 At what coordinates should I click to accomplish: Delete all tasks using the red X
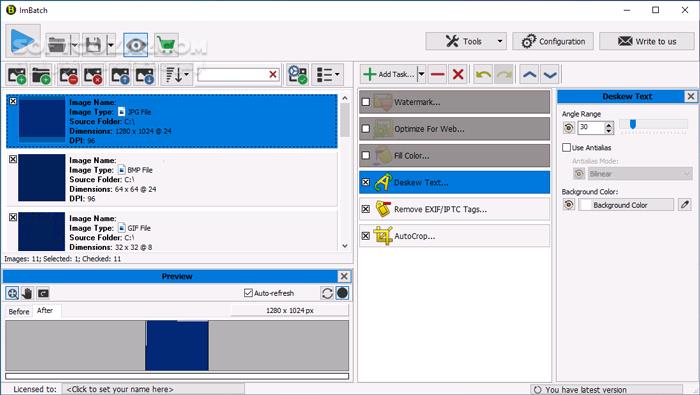[458, 75]
